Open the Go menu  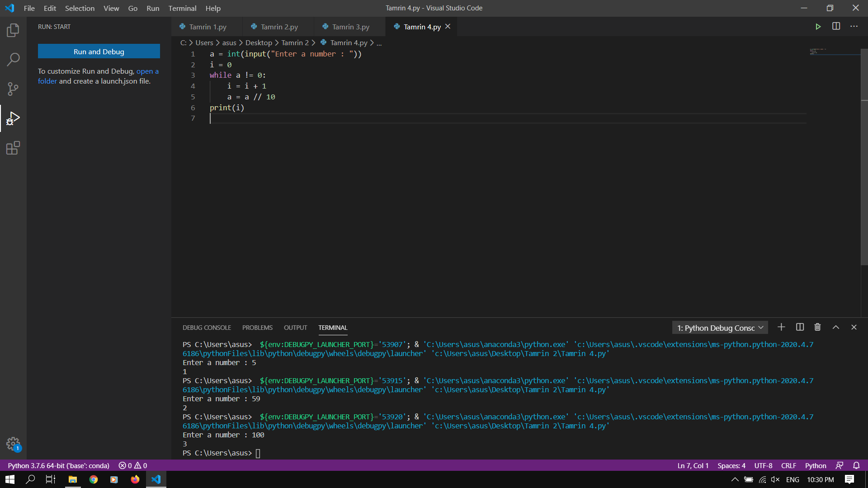click(132, 8)
